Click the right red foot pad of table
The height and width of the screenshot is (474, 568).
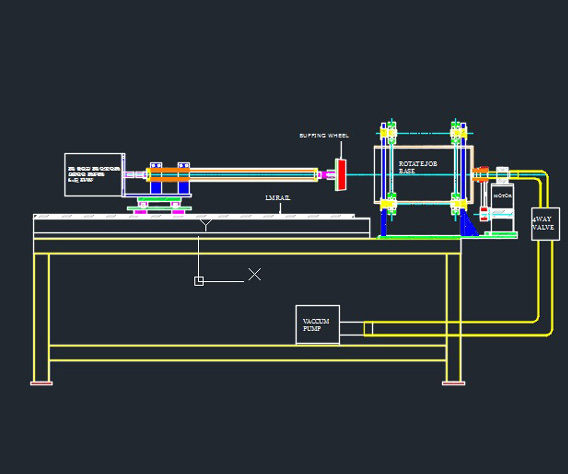pyautogui.click(x=454, y=383)
